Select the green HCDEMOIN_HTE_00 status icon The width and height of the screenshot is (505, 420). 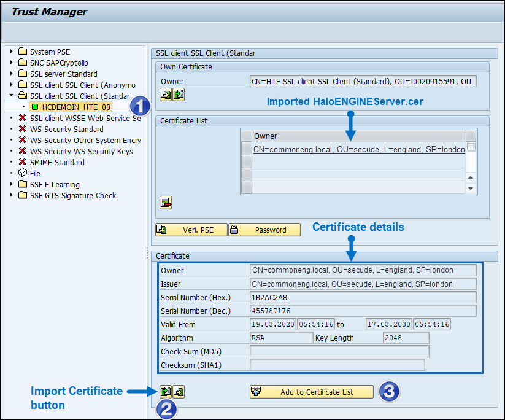[x=35, y=107]
